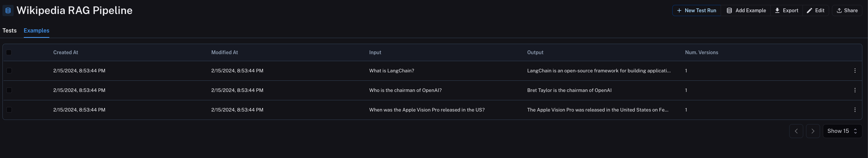The width and height of the screenshot is (868, 158).
Task: Click the Edit pencil button
Action: pyautogui.click(x=815, y=10)
